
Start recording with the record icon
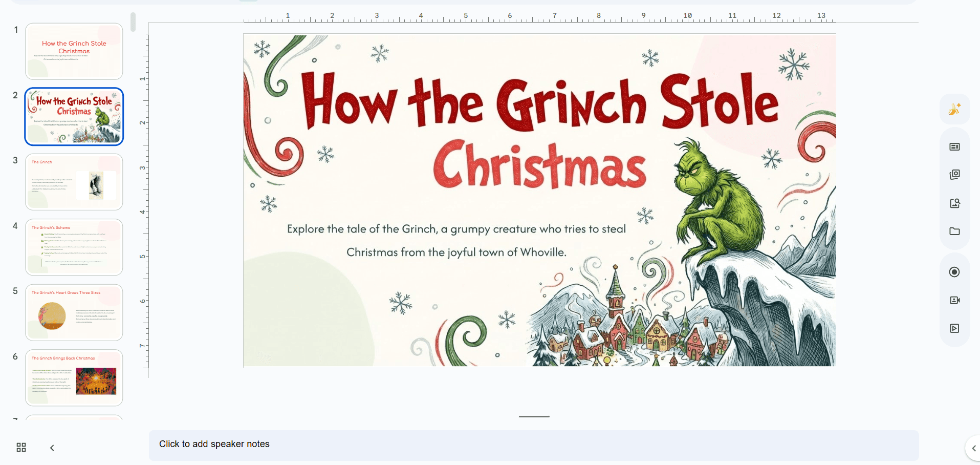954,272
